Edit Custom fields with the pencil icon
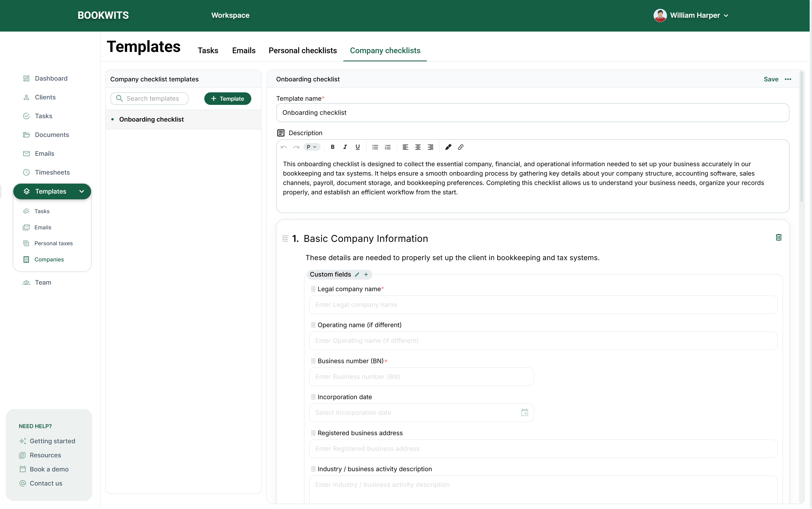Screen dimensions: 812x509 (x=357, y=274)
